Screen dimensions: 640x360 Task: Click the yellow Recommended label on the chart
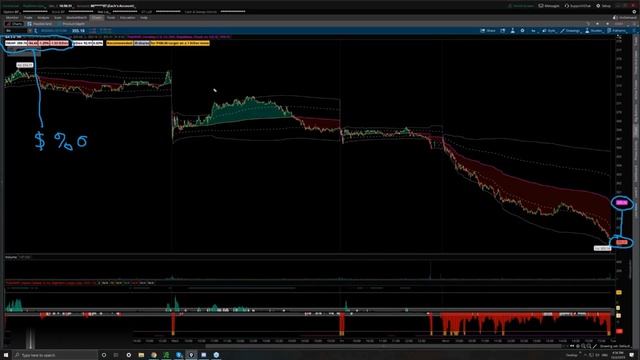click(x=120, y=43)
